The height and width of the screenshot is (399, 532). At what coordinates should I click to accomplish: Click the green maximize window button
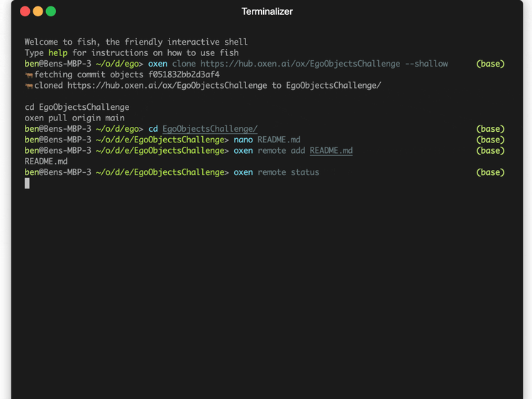51,11
